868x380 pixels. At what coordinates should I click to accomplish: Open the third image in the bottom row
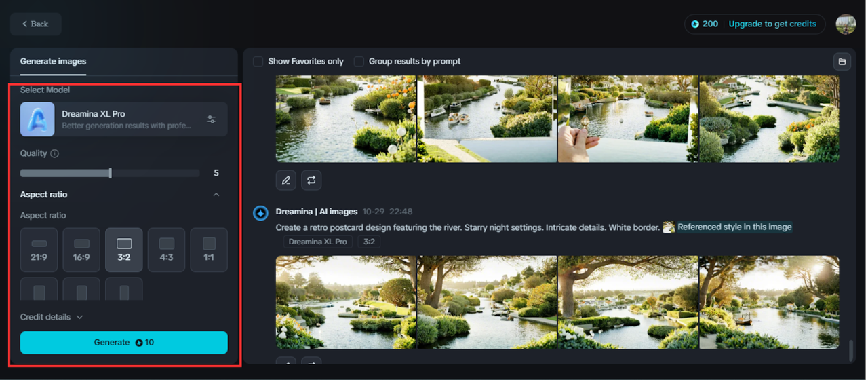point(627,303)
